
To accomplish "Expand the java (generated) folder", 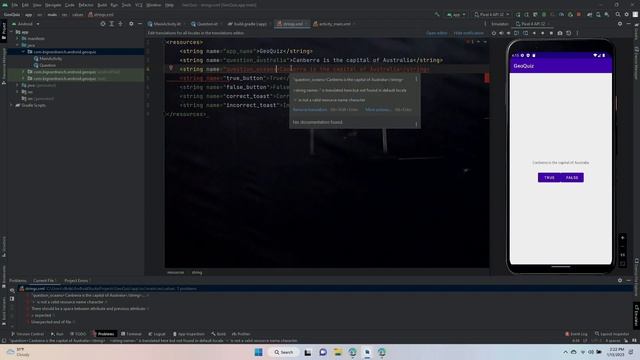I will pyautogui.click(x=18, y=85).
